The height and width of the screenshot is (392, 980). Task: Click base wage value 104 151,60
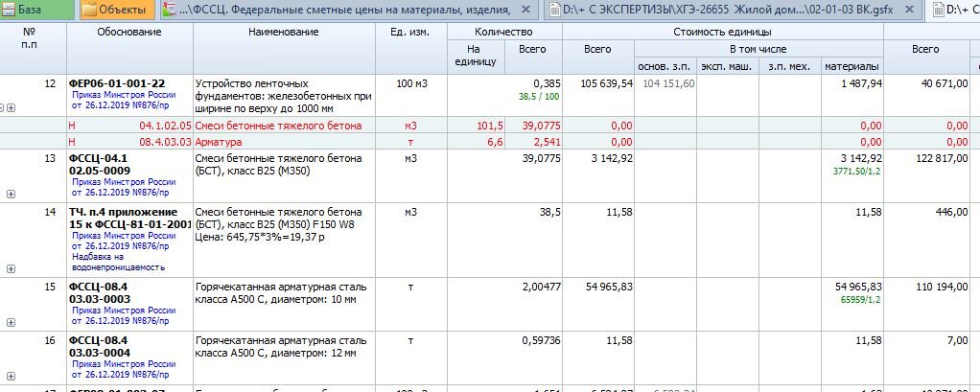pos(668,83)
